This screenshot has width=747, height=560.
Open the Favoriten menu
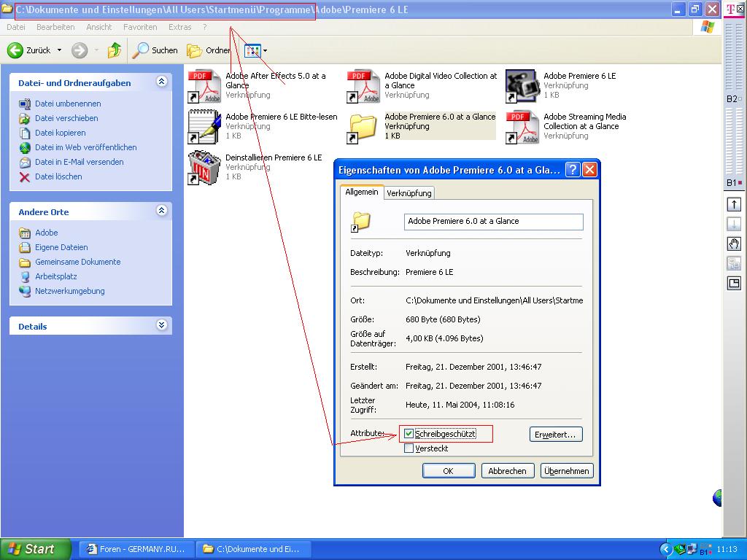click(140, 27)
